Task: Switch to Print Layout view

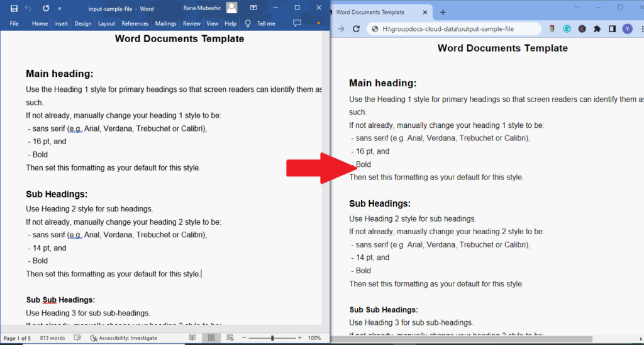Action: 211,338
